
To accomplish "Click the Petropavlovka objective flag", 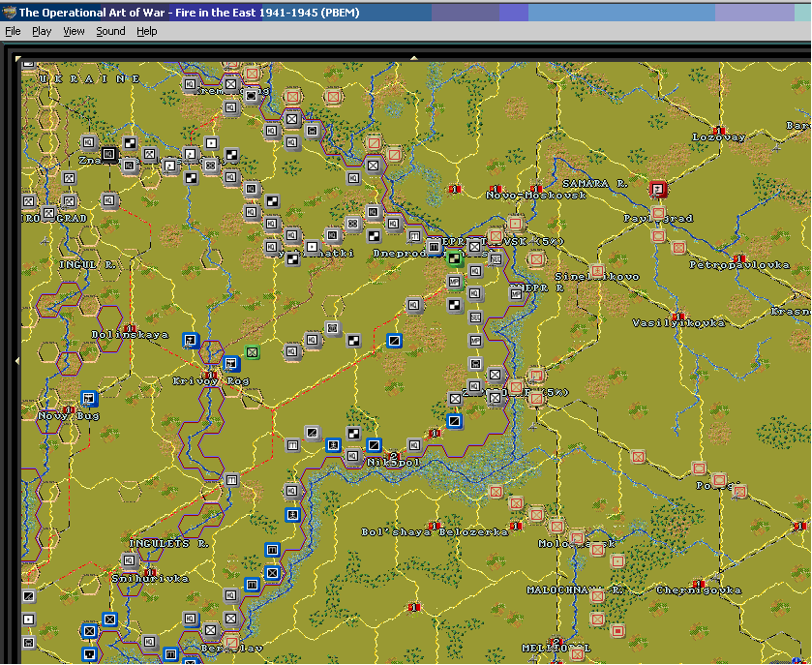I will click(739, 257).
